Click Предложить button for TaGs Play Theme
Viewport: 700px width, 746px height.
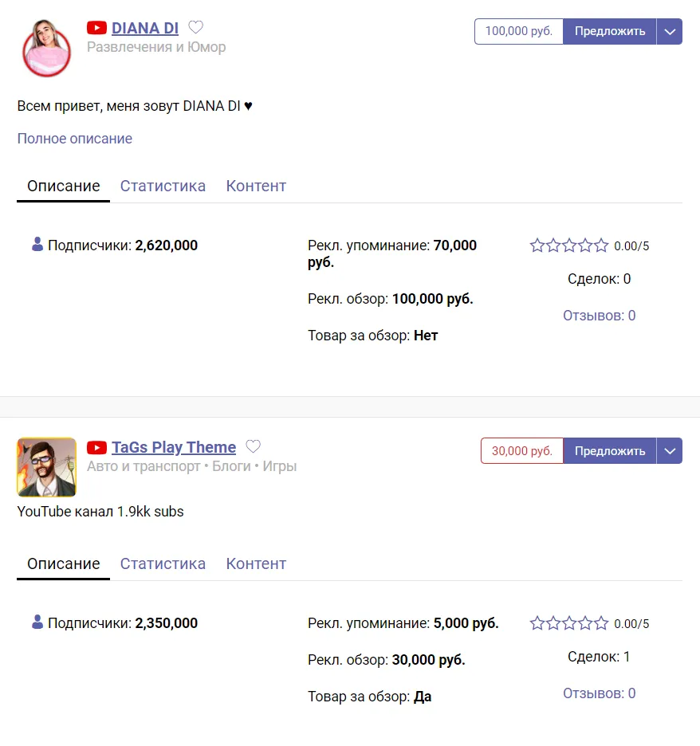(x=610, y=450)
